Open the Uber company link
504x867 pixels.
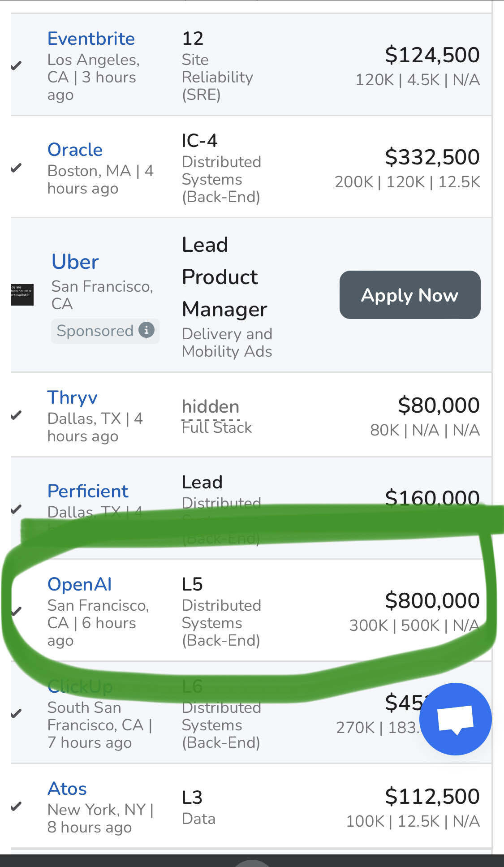pos(74,261)
